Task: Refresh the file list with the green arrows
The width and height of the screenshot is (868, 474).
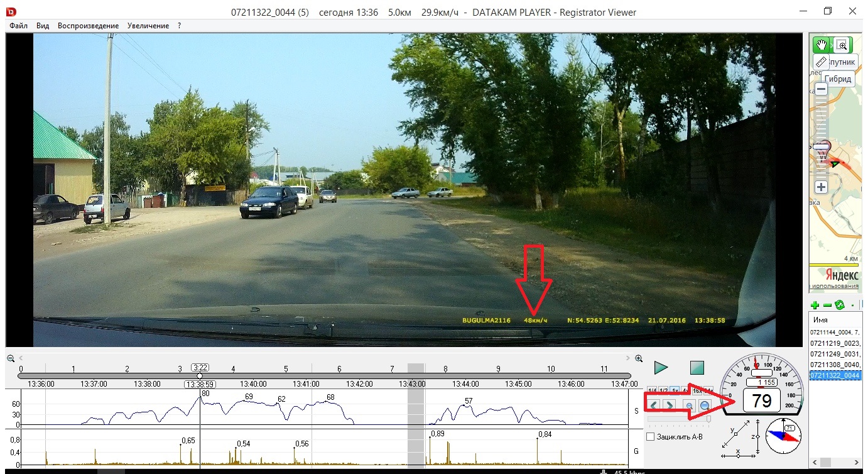Action: tap(839, 306)
